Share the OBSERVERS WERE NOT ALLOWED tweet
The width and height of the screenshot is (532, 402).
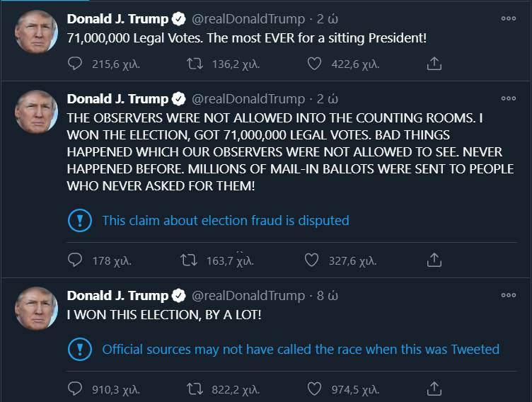[434, 260]
